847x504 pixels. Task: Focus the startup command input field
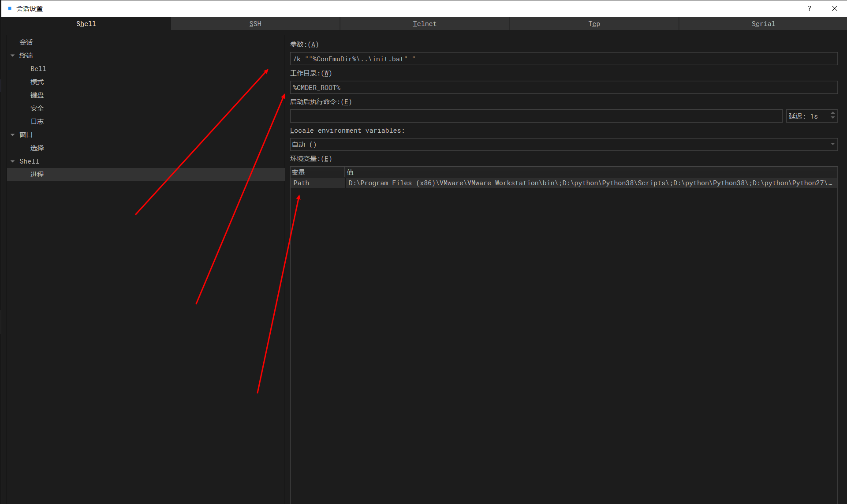536,116
